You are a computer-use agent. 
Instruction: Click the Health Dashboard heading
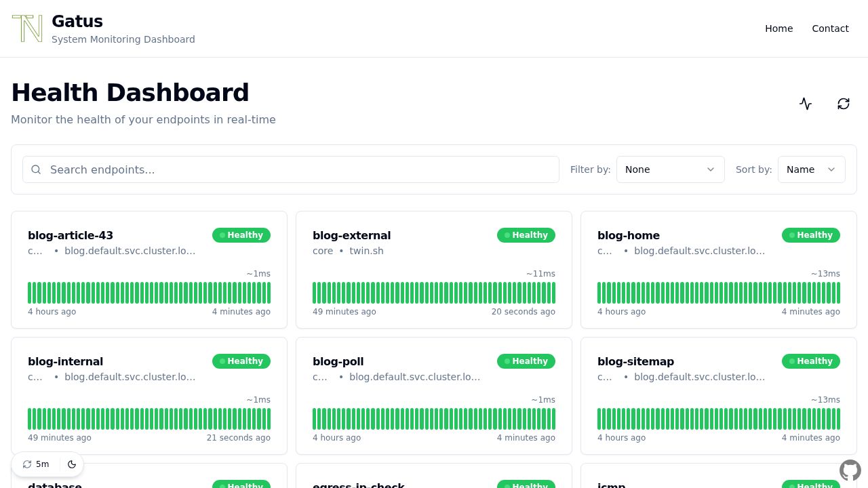130,93
